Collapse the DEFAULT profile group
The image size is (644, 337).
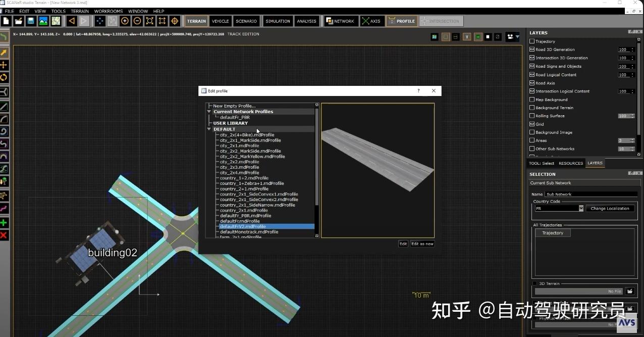tap(209, 129)
